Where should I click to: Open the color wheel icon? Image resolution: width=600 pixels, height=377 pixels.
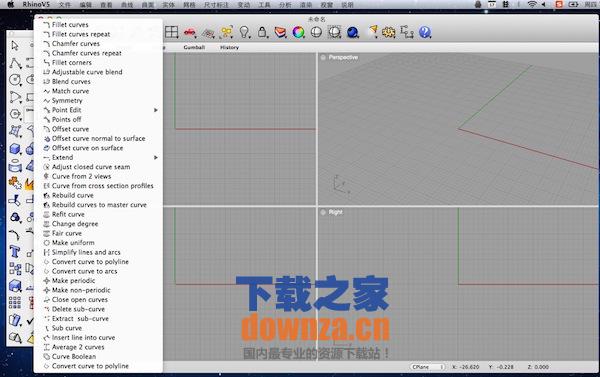(x=298, y=33)
